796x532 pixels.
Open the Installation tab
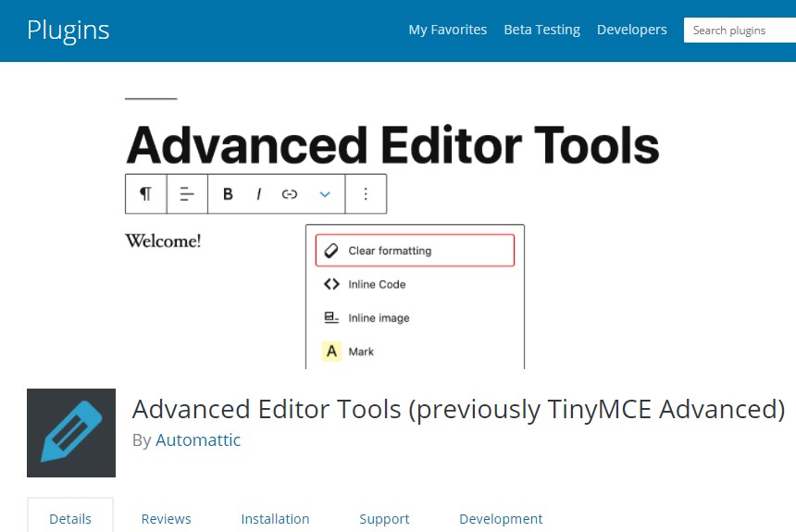point(275,519)
